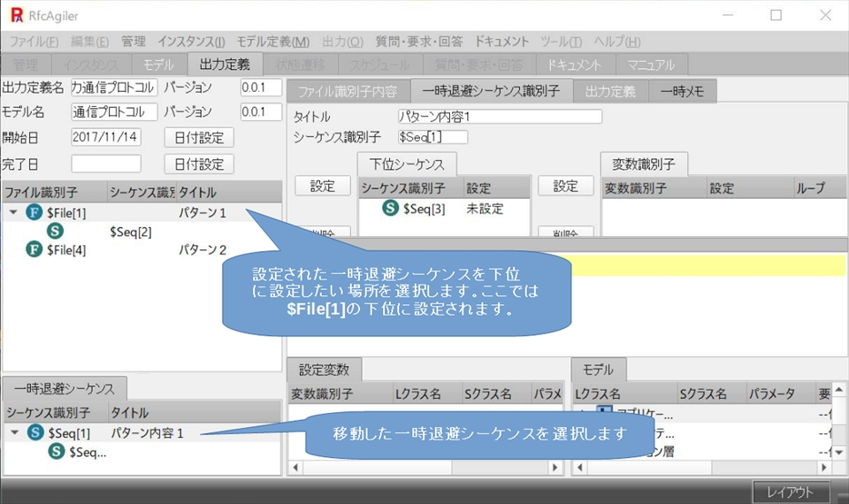
Task: Select the モデル panel tab above Lクラス名
Action: tap(599, 370)
